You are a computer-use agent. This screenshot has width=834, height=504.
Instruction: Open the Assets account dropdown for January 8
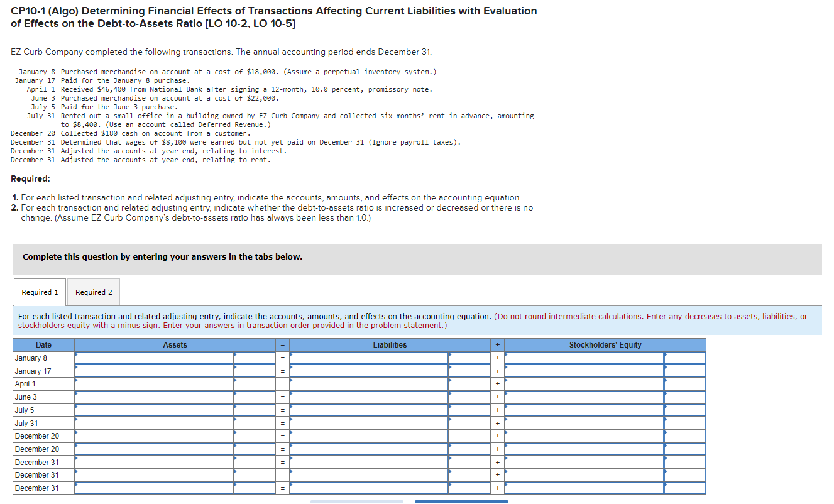(x=153, y=358)
